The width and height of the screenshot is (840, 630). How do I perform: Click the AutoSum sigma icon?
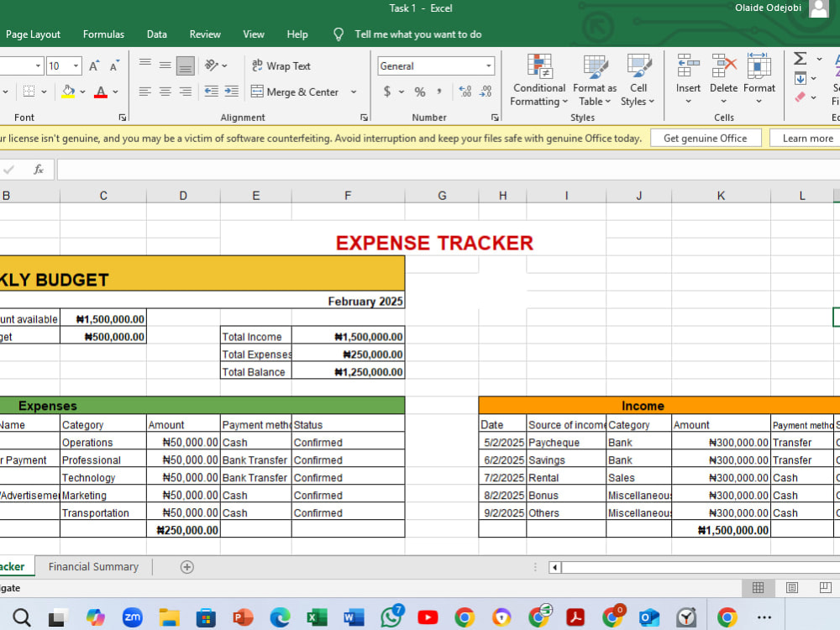point(800,58)
